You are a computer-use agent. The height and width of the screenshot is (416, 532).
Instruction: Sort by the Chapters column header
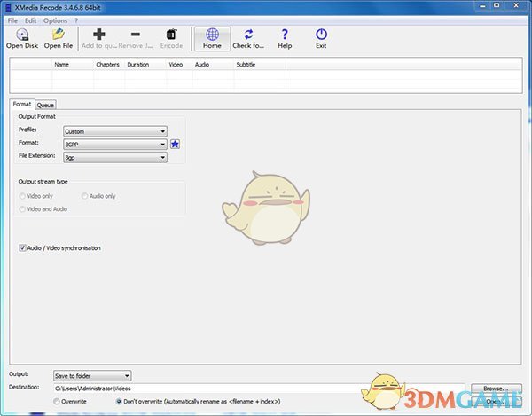pyautogui.click(x=107, y=65)
